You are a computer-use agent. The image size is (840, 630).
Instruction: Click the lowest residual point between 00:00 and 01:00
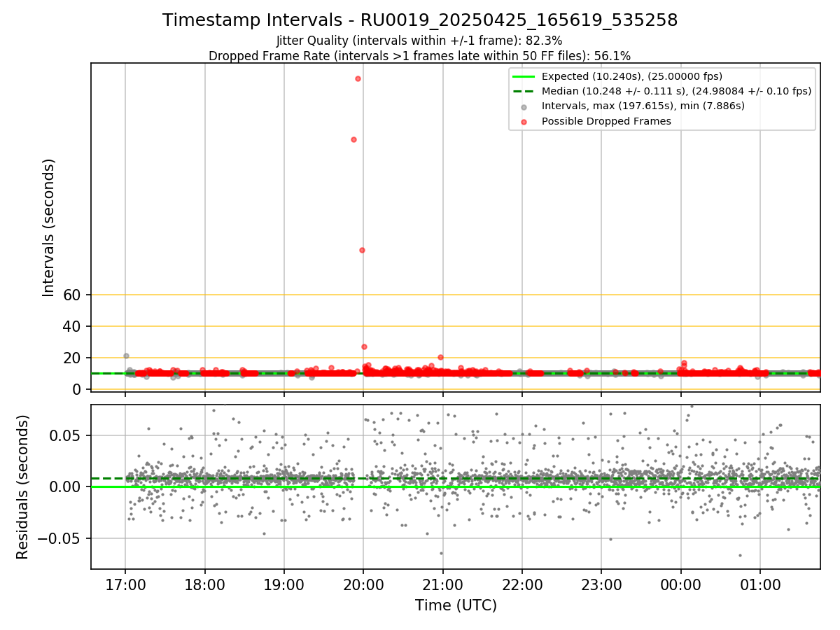(740, 556)
